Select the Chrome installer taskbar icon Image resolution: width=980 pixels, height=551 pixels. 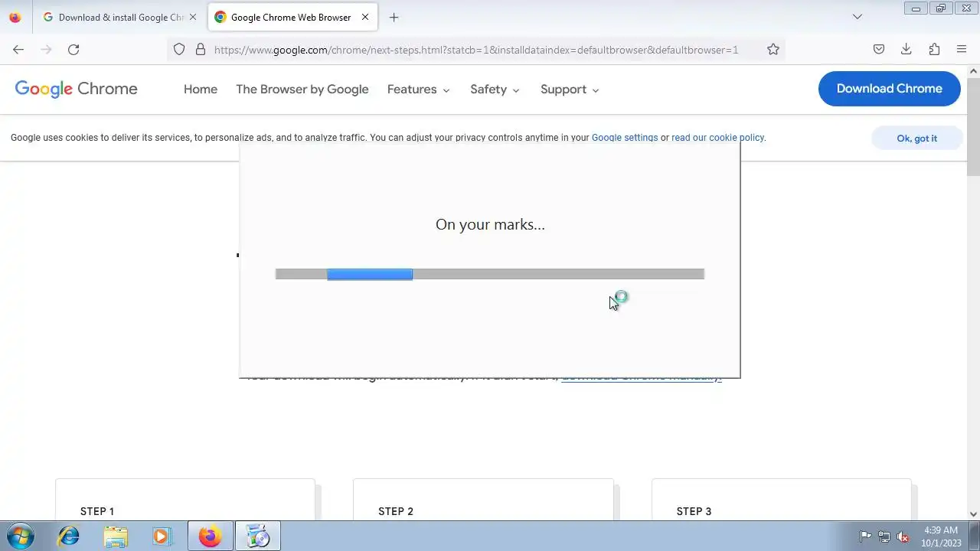pyautogui.click(x=258, y=536)
